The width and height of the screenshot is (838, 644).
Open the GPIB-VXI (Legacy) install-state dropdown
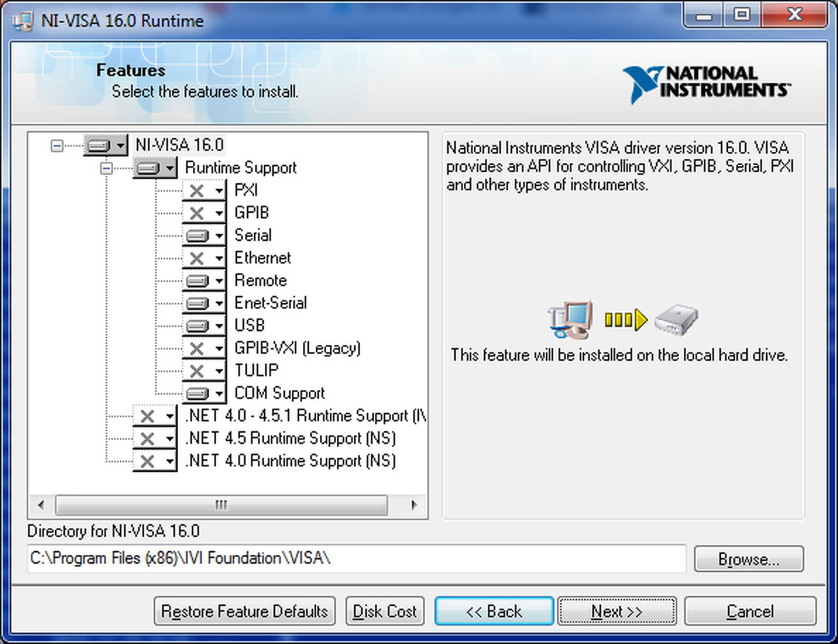pyautogui.click(x=204, y=349)
